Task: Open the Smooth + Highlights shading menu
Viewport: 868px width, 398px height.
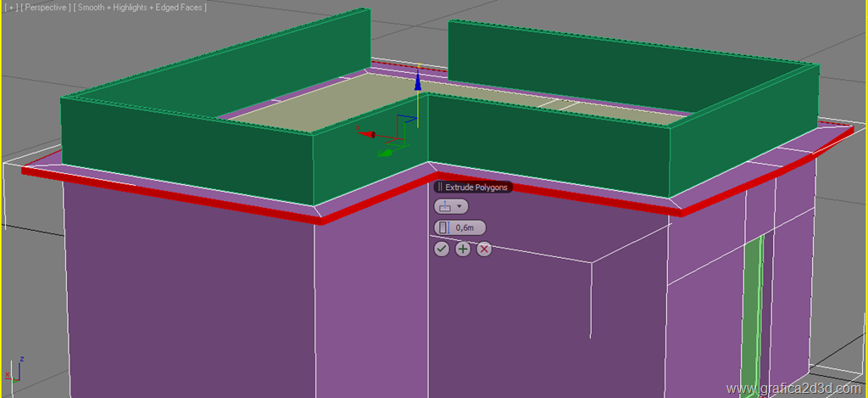Action: (140, 7)
